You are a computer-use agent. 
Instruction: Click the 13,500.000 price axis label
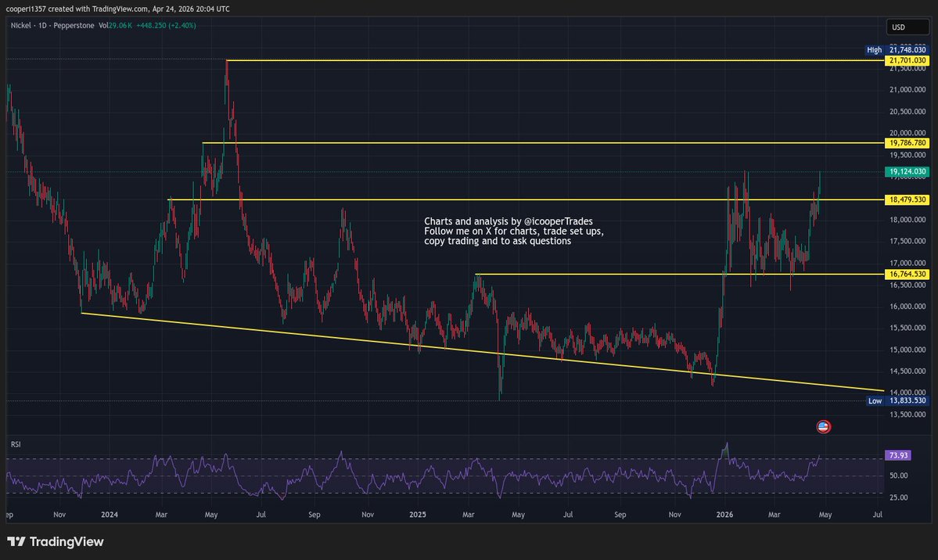tap(907, 415)
